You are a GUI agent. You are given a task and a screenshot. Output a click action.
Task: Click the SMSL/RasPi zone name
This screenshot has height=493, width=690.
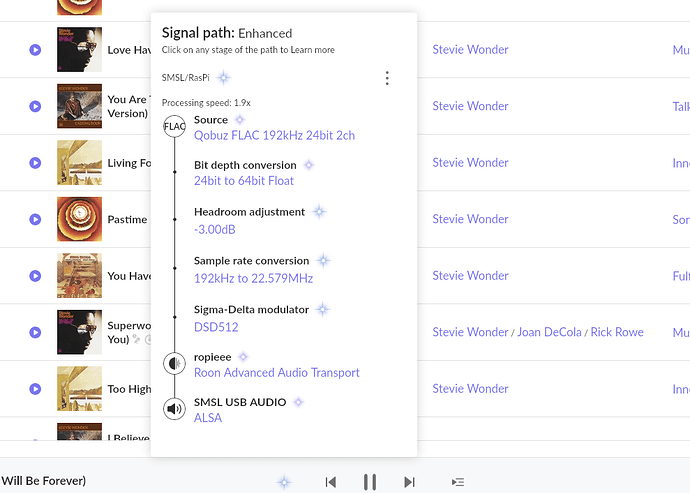point(186,77)
